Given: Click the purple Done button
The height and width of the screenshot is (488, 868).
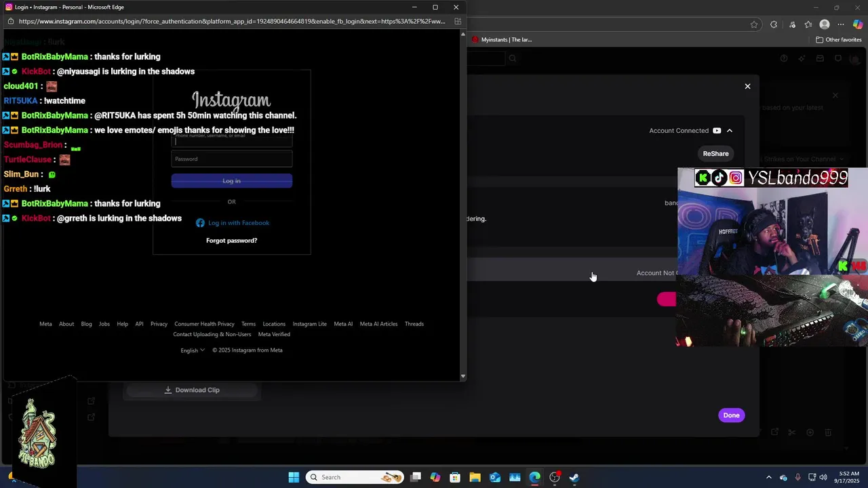Looking at the screenshot, I should [x=731, y=415].
